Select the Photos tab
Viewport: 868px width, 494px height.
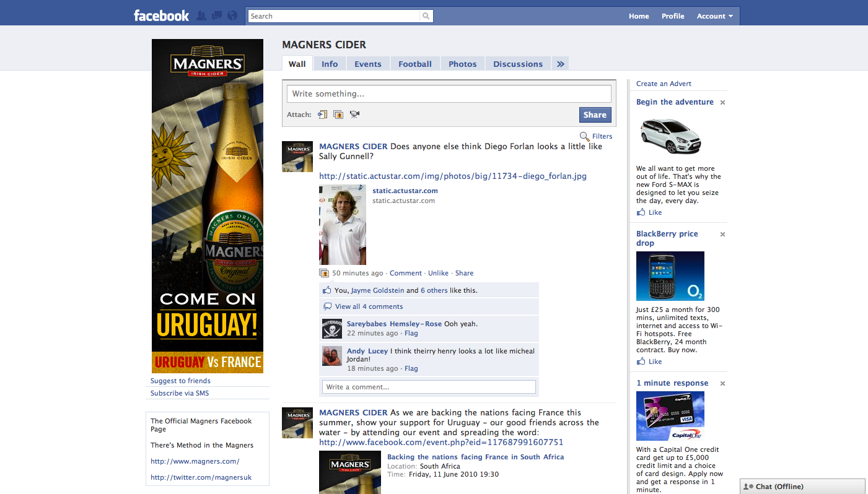463,64
